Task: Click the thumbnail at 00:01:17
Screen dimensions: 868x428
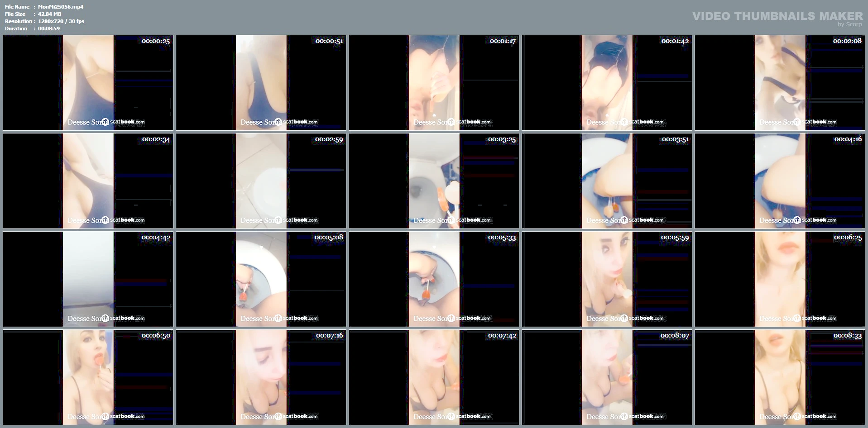Action: (x=434, y=83)
